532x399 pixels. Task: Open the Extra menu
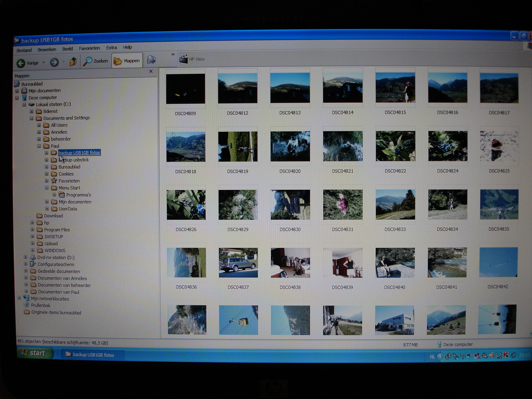tap(111, 48)
